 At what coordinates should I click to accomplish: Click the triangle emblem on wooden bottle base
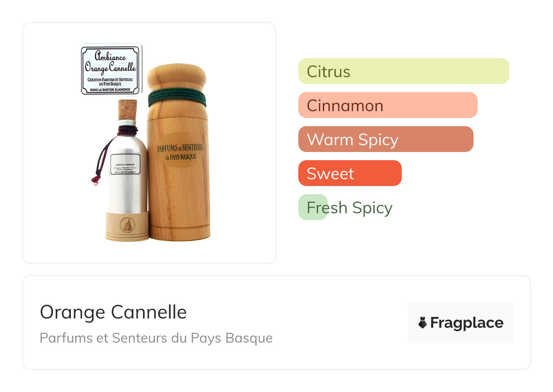(127, 225)
